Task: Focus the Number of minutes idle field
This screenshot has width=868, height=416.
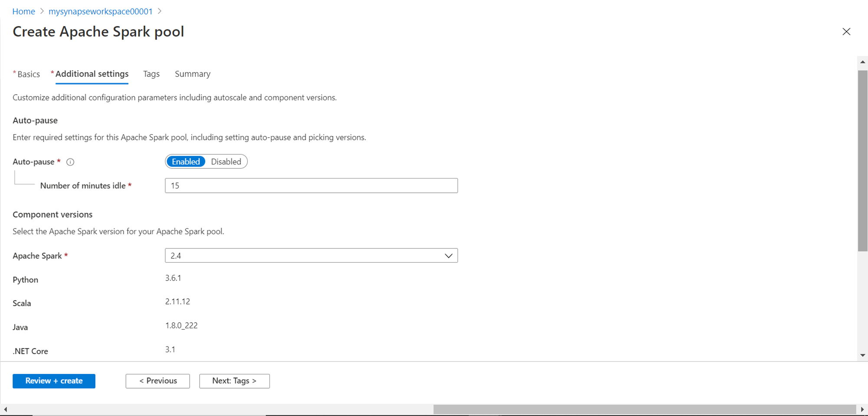Action: [x=311, y=185]
